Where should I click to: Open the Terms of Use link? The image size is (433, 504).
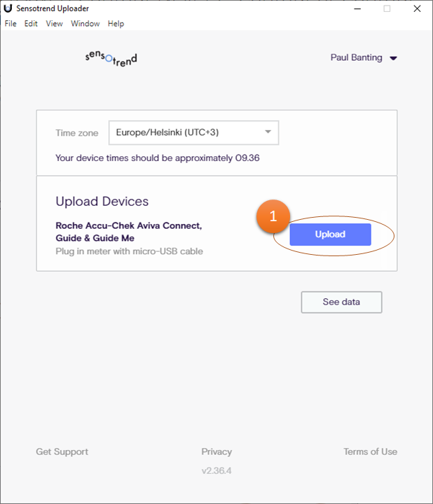click(370, 451)
